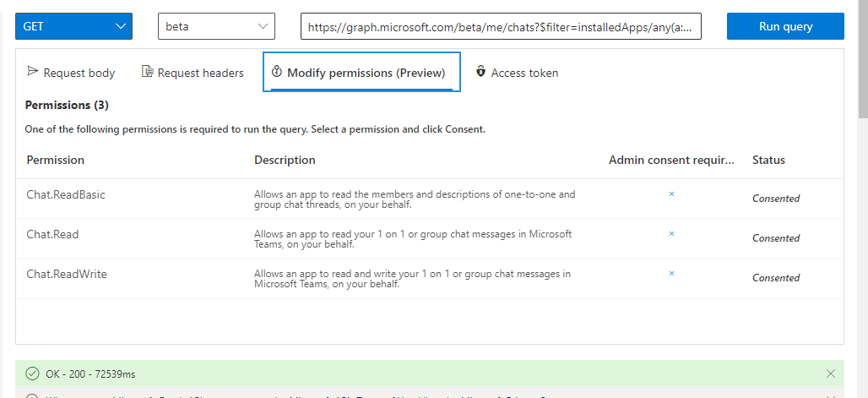Click the Chat.ReadWrite admin consent X icon
This screenshot has height=398, width=868.
[x=671, y=273]
